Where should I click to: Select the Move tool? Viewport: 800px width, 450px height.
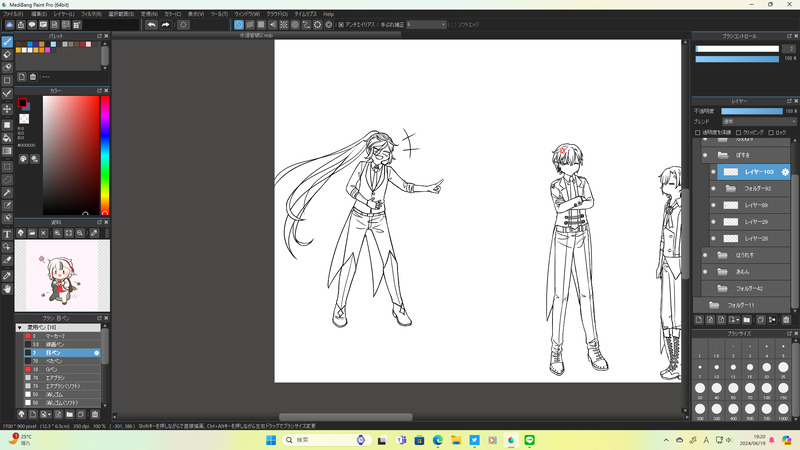coord(7,109)
